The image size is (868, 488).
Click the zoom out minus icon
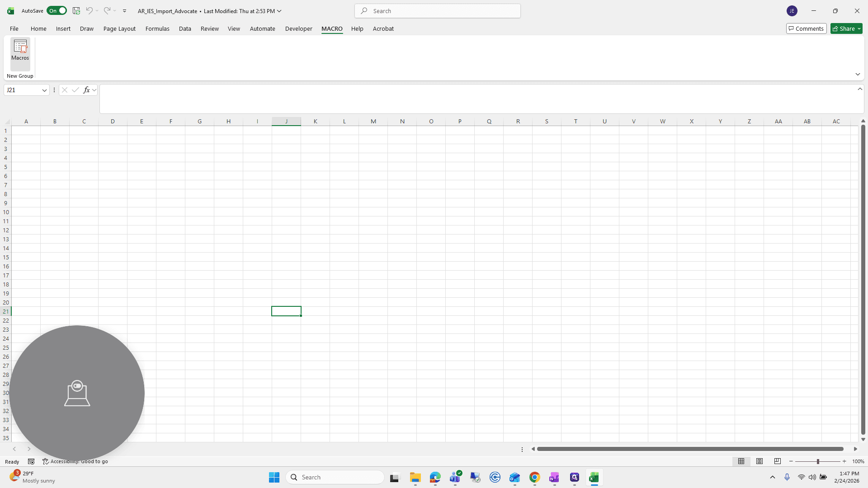(x=791, y=461)
